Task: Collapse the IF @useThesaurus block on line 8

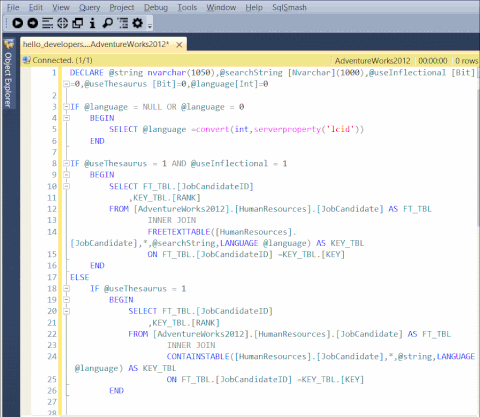Action: click(x=66, y=163)
